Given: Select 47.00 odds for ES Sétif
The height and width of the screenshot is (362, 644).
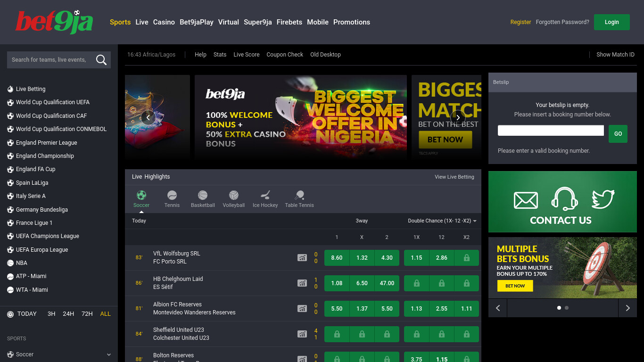Looking at the screenshot, I should click(x=387, y=283).
